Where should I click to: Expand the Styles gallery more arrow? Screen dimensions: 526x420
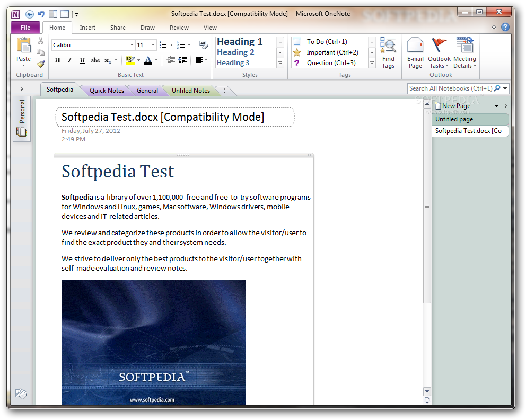280,63
